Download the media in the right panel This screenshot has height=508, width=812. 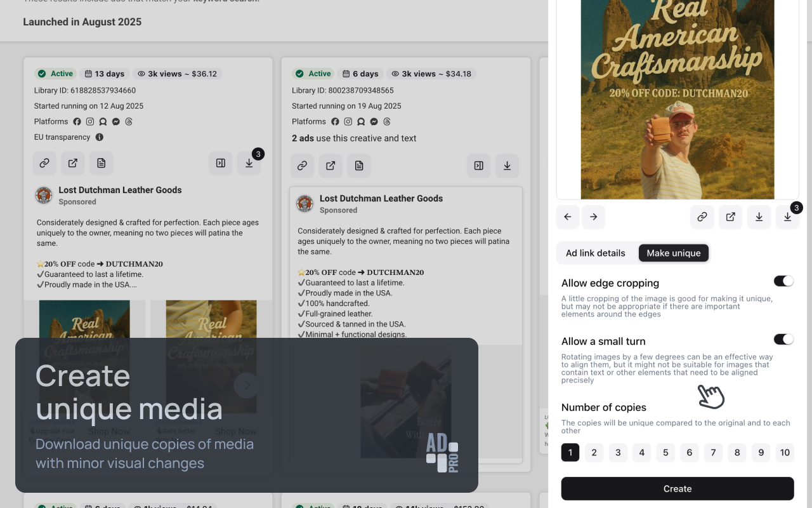(759, 217)
